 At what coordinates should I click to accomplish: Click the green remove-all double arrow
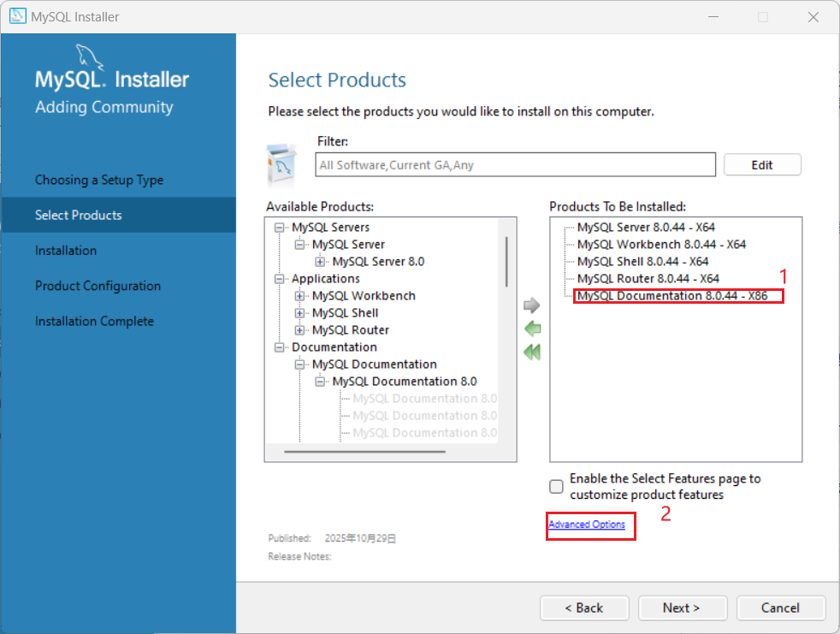click(x=532, y=353)
